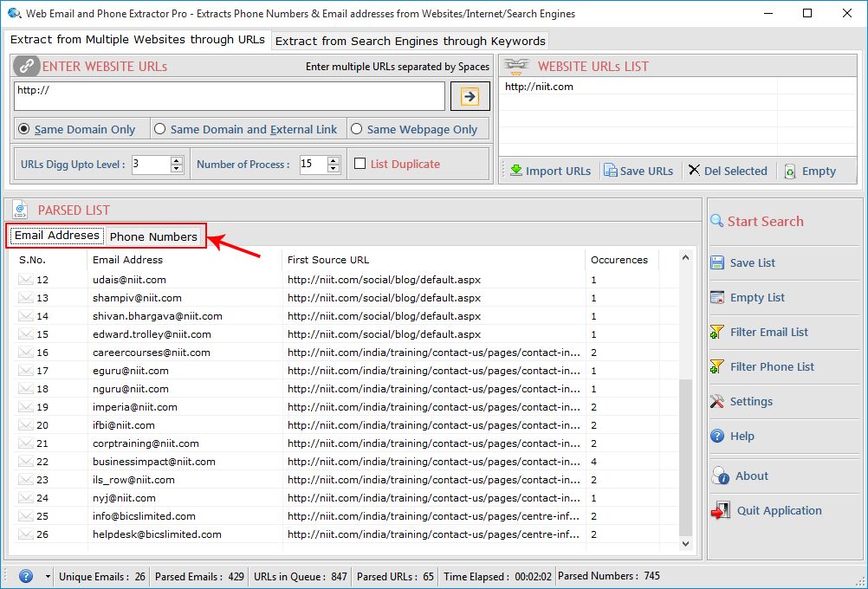Click the Quit Application exit icon
The height and width of the screenshot is (589, 868).
tap(720, 510)
